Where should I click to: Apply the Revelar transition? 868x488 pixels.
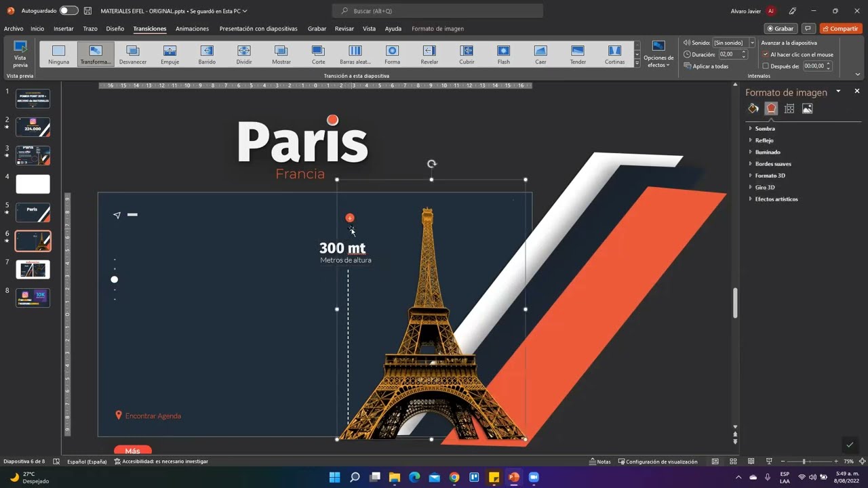click(429, 54)
